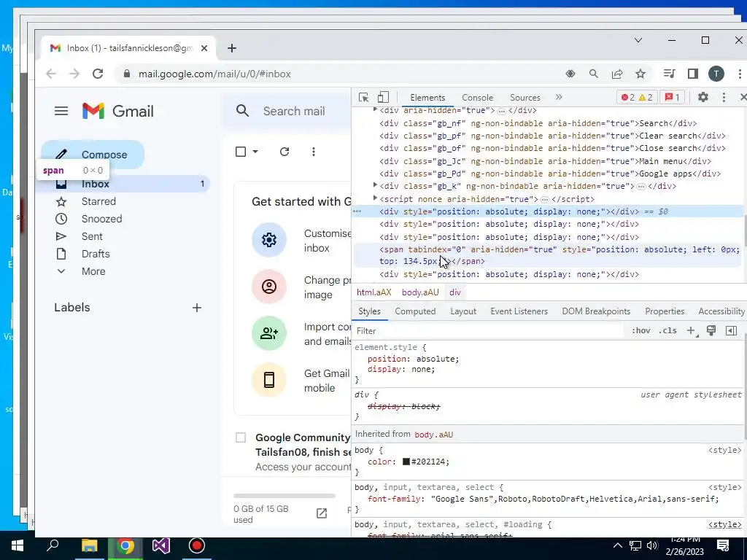Open File Explorer from the taskbar
This screenshot has height=560, width=747.
(89, 545)
